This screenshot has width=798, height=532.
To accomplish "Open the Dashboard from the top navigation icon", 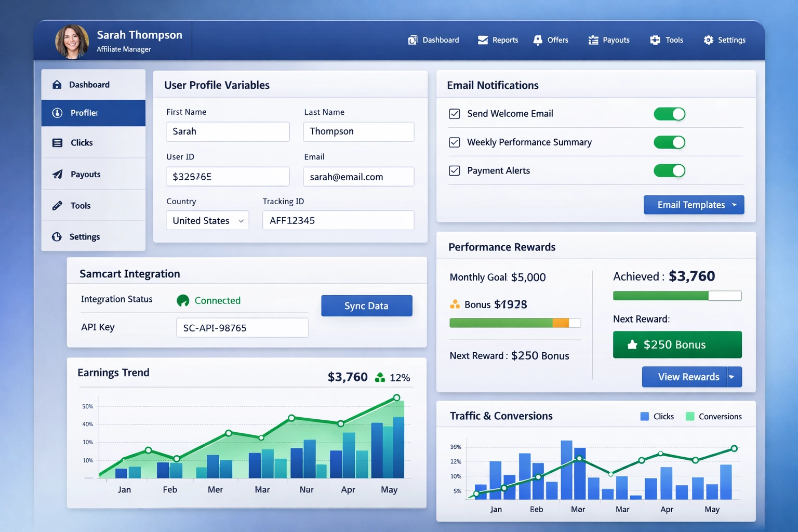I will (x=414, y=39).
